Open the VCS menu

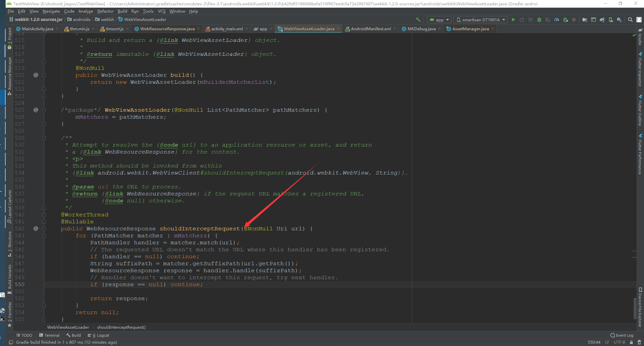click(162, 11)
